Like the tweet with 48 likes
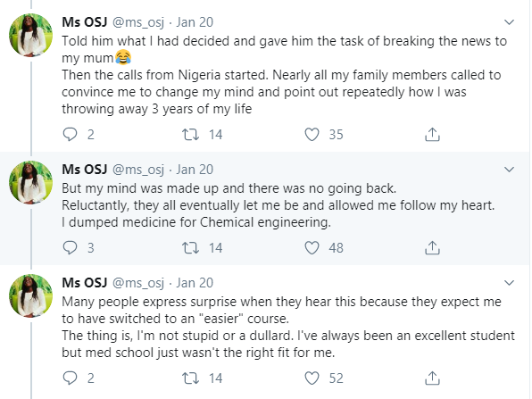Image resolution: width=532 pixels, height=399 pixels. point(312,247)
